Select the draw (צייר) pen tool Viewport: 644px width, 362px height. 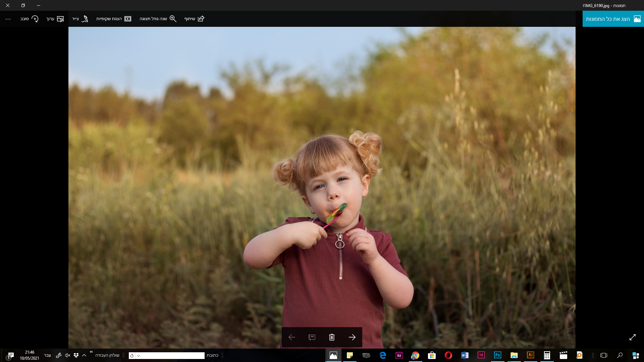85,19
